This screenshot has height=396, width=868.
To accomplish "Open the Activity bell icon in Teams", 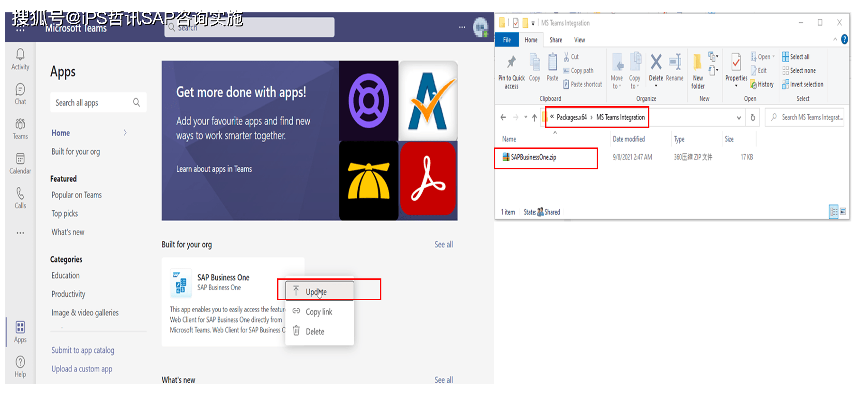I will click(20, 54).
